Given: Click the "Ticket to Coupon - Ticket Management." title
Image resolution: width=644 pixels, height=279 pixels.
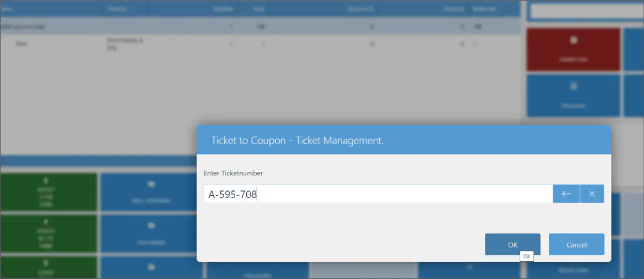Looking at the screenshot, I should coord(297,140).
